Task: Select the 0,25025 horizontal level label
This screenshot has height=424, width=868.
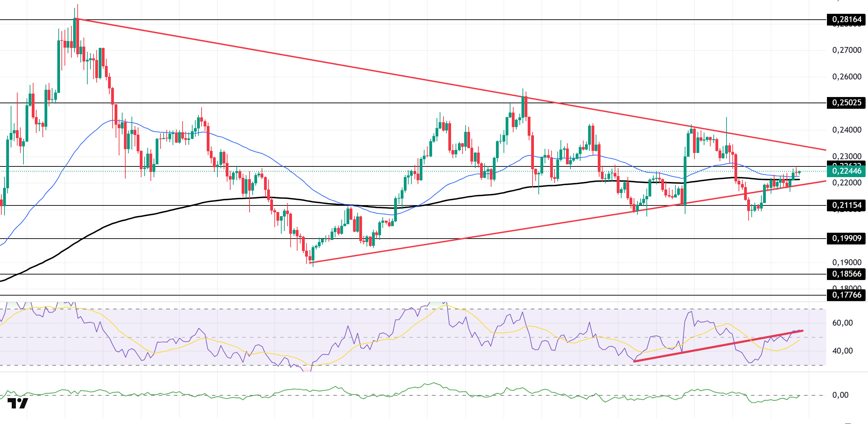Action: point(846,103)
